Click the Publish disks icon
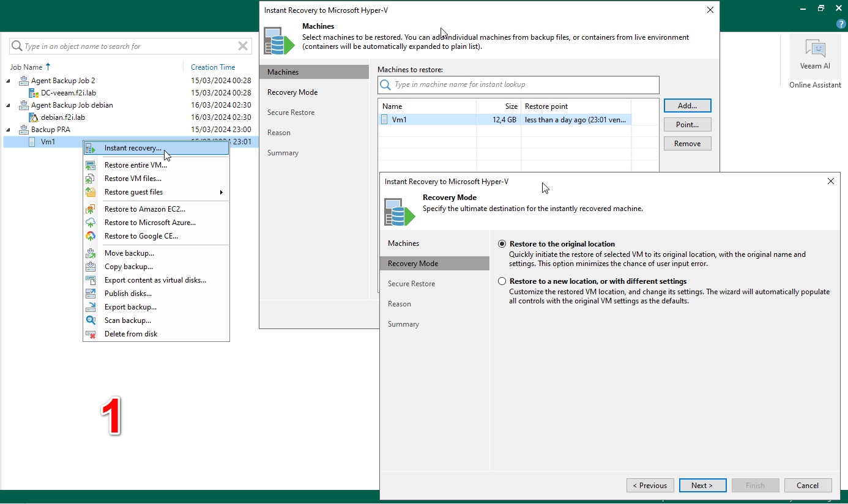 click(x=90, y=294)
